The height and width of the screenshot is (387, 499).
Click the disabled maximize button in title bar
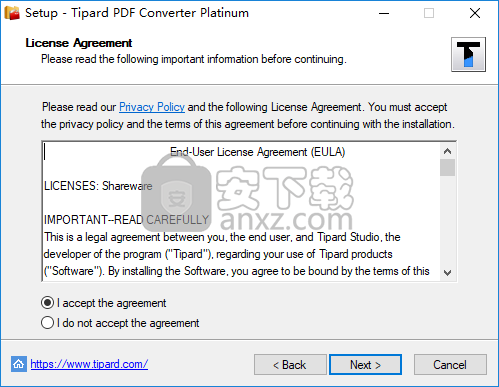pos(429,13)
